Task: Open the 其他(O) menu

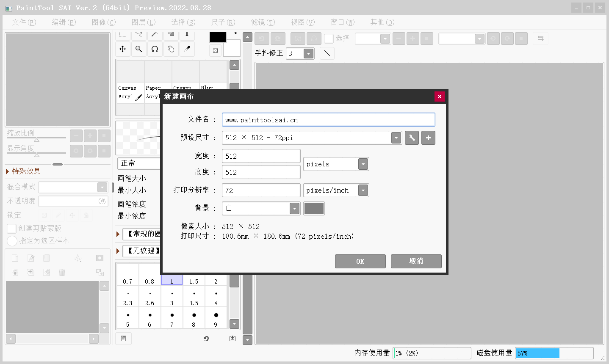Action: tap(382, 22)
